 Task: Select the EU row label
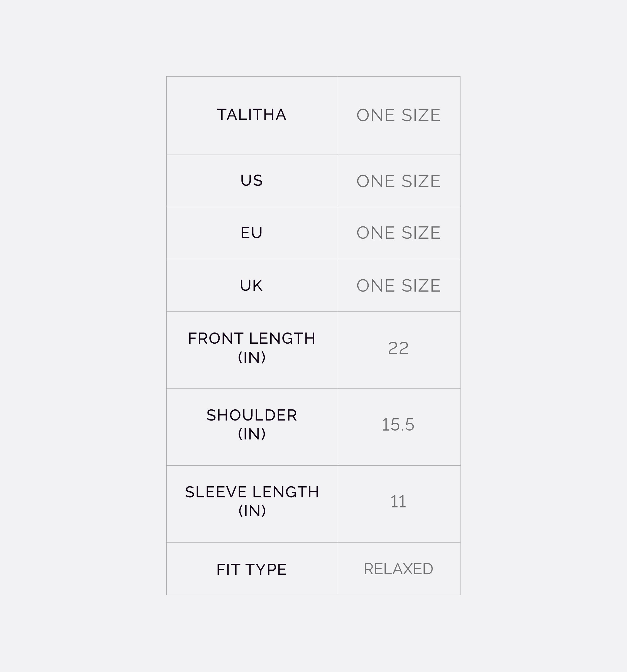tap(252, 233)
